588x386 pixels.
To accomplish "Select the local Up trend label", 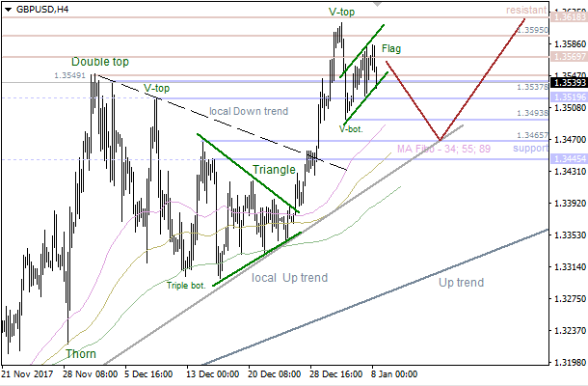I will [x=289, y=278].
